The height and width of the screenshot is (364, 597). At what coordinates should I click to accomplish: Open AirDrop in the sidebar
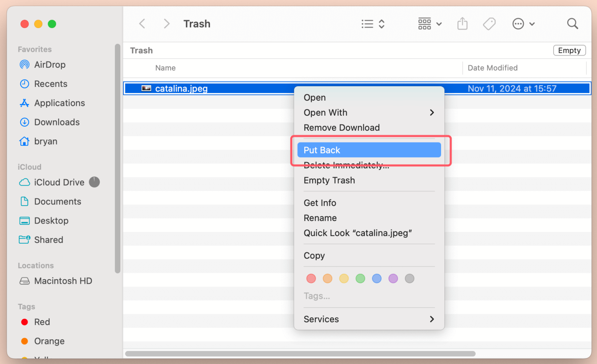pos(50,65)
